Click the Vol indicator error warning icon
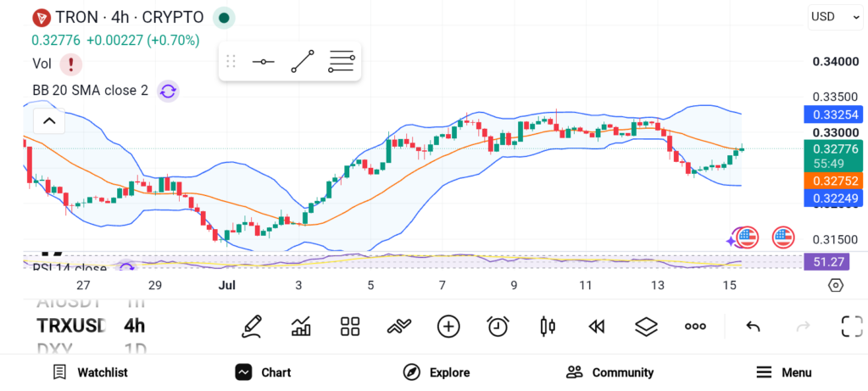This screenshot has height=391, width=868. [71, 64]
